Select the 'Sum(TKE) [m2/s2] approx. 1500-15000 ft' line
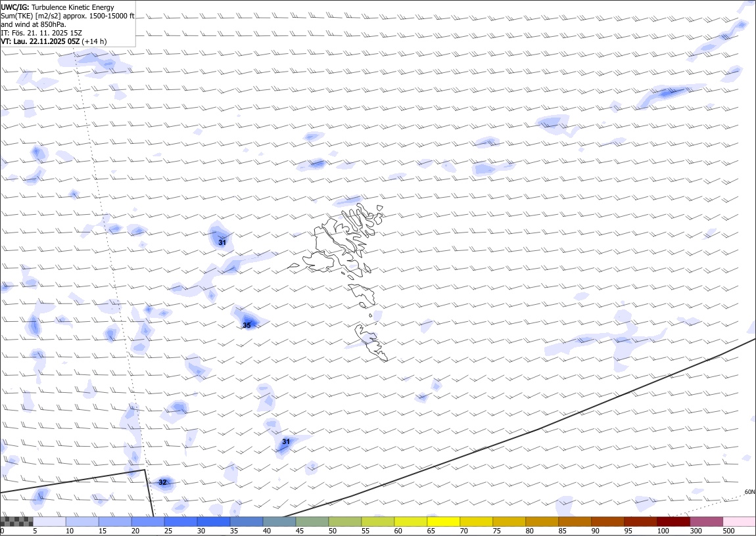This screenshot has height=536, width=756. coord(68,16)
